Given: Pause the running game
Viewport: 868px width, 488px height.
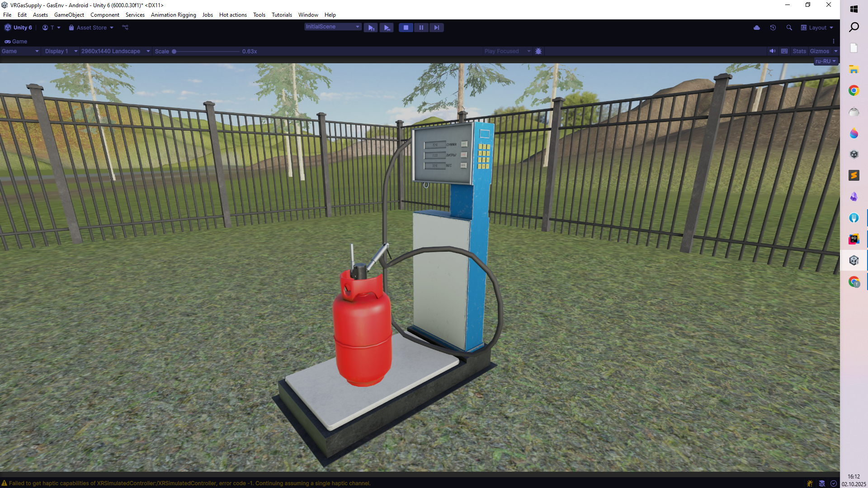Looking at the screenshot, I should click(x=421, y=28).
